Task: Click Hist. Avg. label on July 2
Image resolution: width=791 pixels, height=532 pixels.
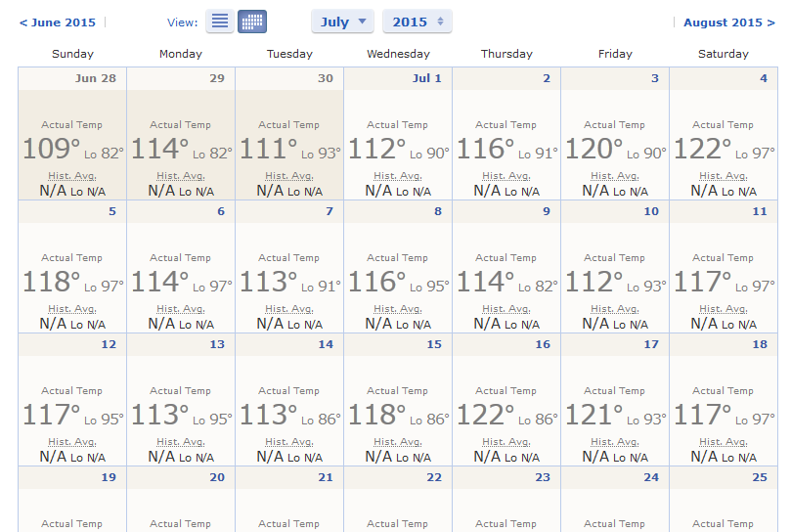Action: pyautogui.click(x=506, y=176)
